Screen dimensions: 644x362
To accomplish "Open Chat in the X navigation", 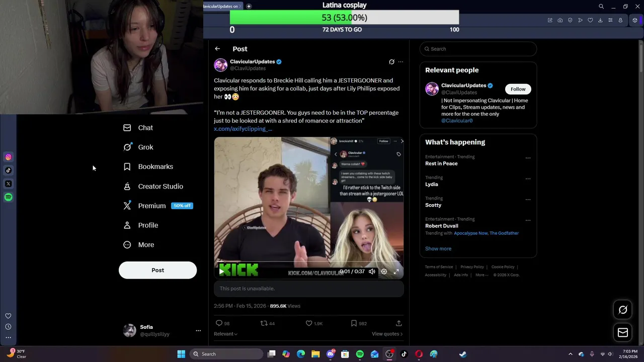I will pyautogui.click(x=138, y=128).
